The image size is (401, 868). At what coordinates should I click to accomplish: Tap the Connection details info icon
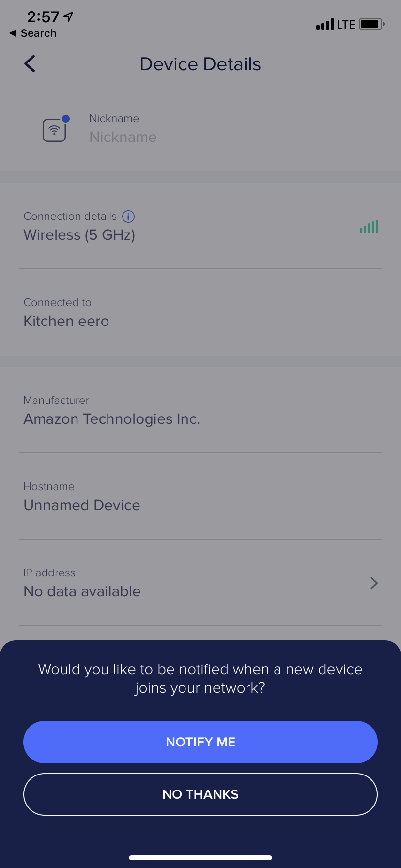tap(128, 216)
